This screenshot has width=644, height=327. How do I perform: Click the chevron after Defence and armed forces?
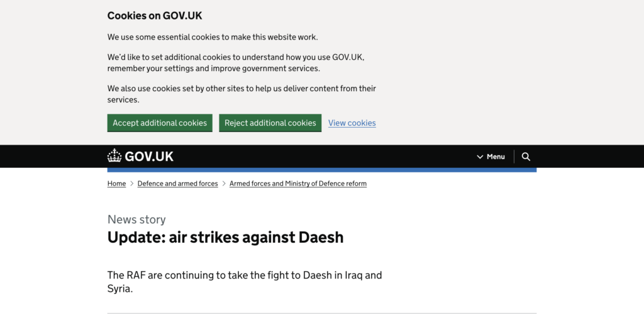[224, 184]
